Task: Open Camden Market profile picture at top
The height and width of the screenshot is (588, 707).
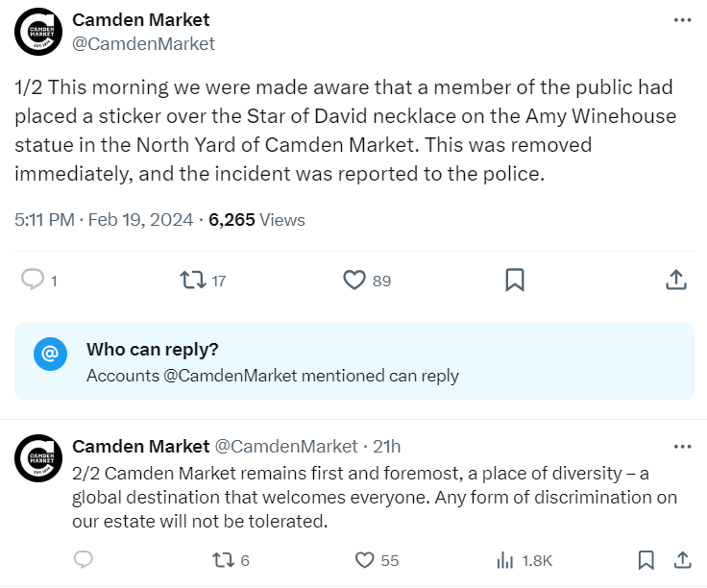Action: tap(38, 32)
